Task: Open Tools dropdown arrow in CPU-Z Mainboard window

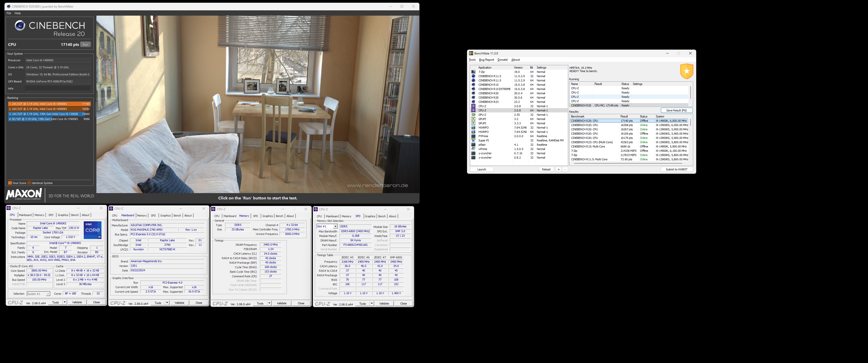Action: tap(167, 303)
